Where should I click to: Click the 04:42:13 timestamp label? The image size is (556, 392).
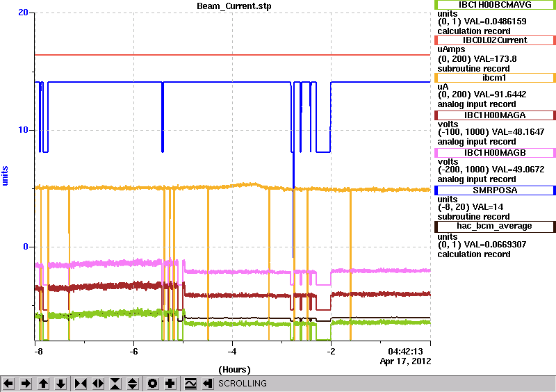(406, 352)
